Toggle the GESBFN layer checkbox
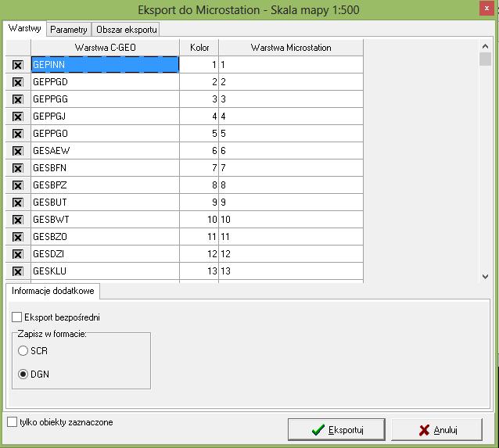This screenshot has height=448, width=499. pyautogui.click(x=17, y=168)
